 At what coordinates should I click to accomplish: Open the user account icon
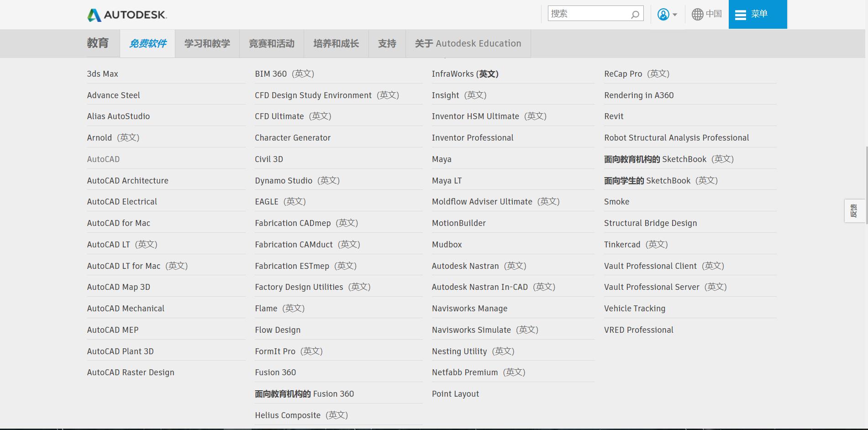coord(663,14)
